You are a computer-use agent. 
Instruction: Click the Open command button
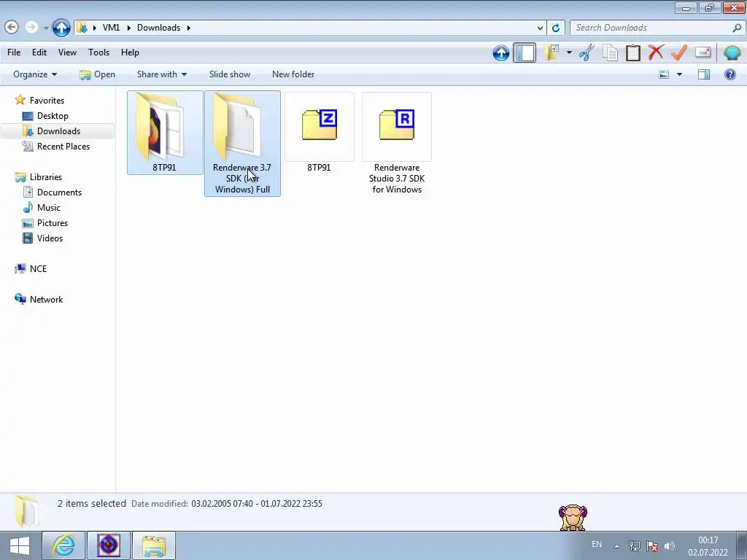97,74
